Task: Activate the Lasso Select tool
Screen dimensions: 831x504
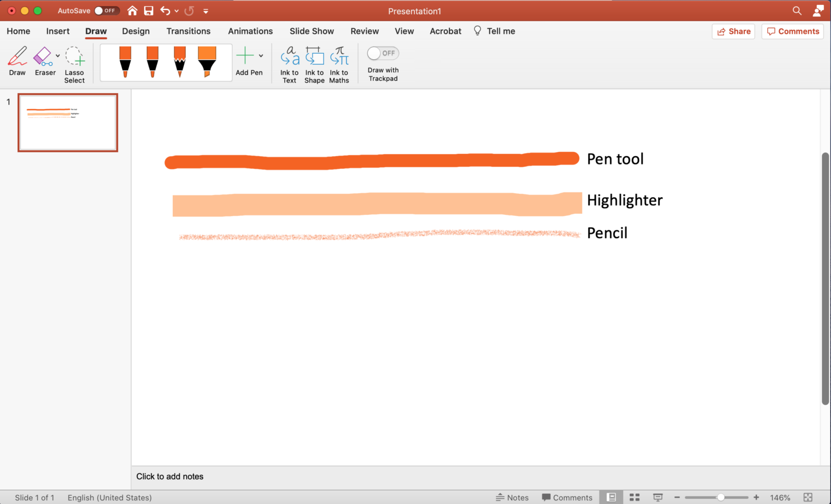Action: point(74,56)
